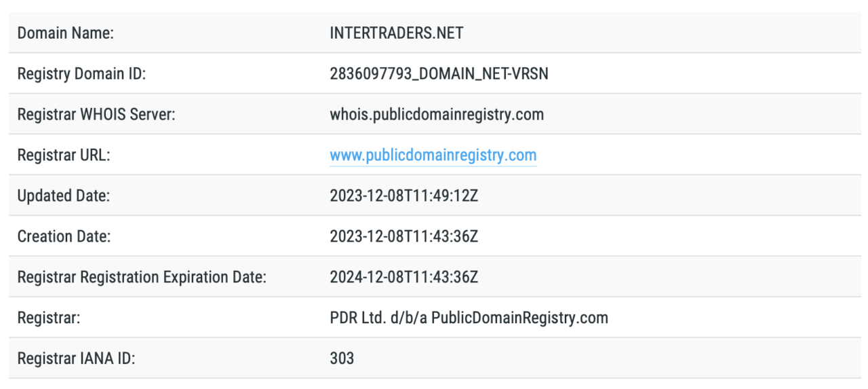Click the Registrar IANA ID value 303

[342, 358]
